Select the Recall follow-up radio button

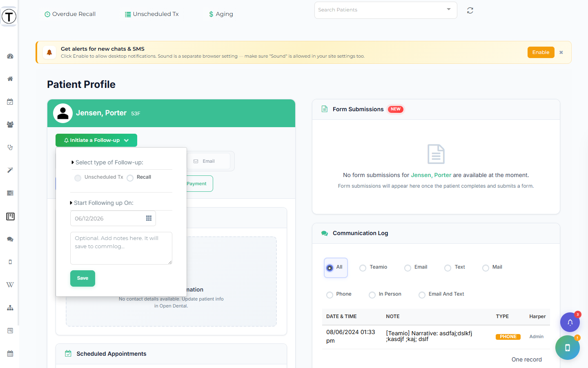click(130, 178)
